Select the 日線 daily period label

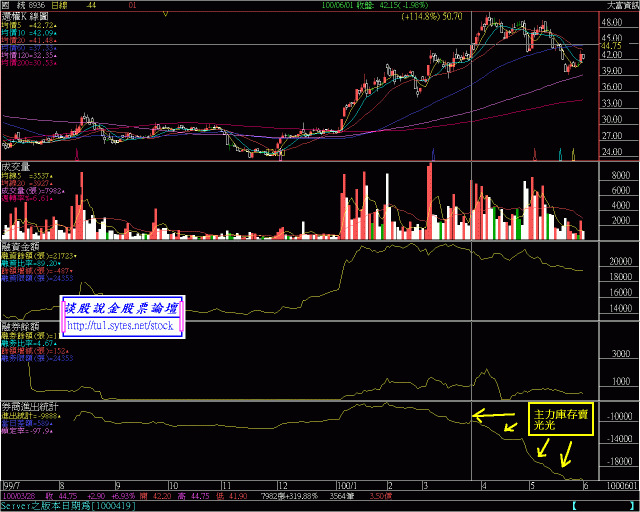(x=59, y=5)
